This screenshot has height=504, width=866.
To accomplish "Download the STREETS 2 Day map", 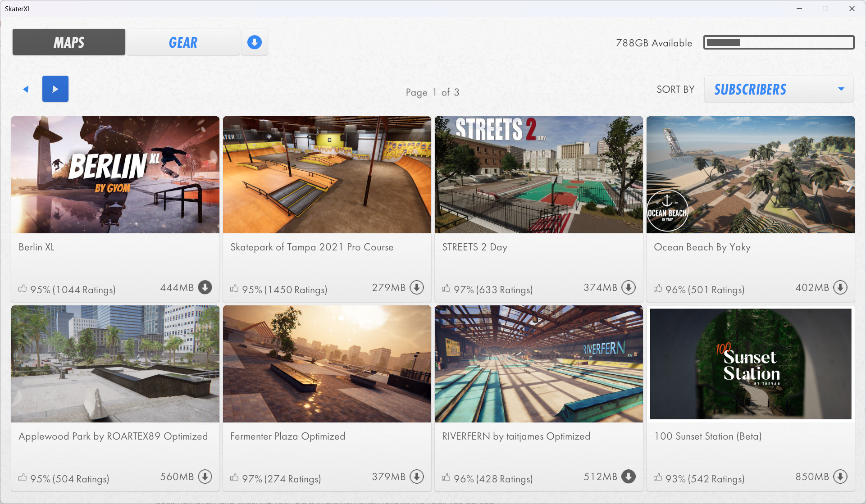I will pyautogui.click(x=629, y=287).
